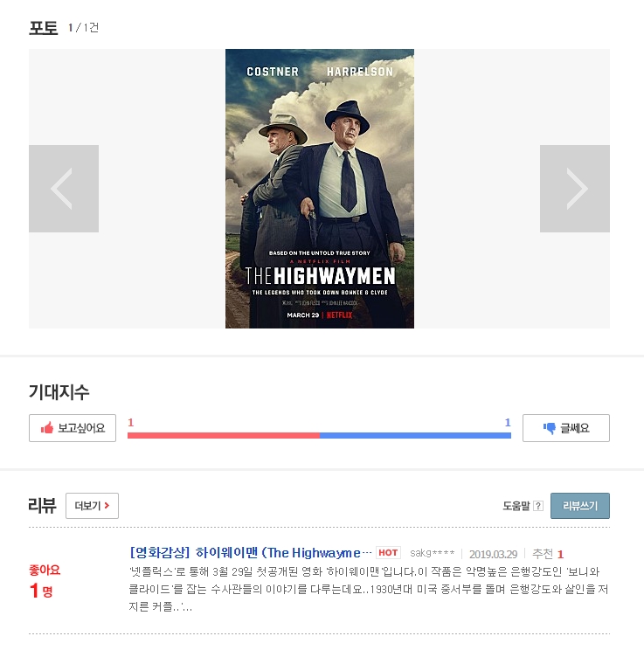Click the red portion of expectation bar
Screen dimensions: 644x650
(x=224, y=435)
